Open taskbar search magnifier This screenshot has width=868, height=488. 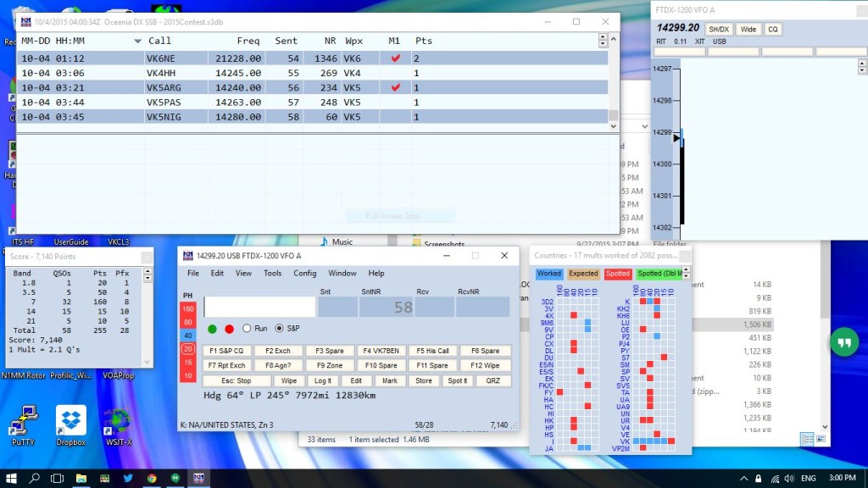click(34, 478)
